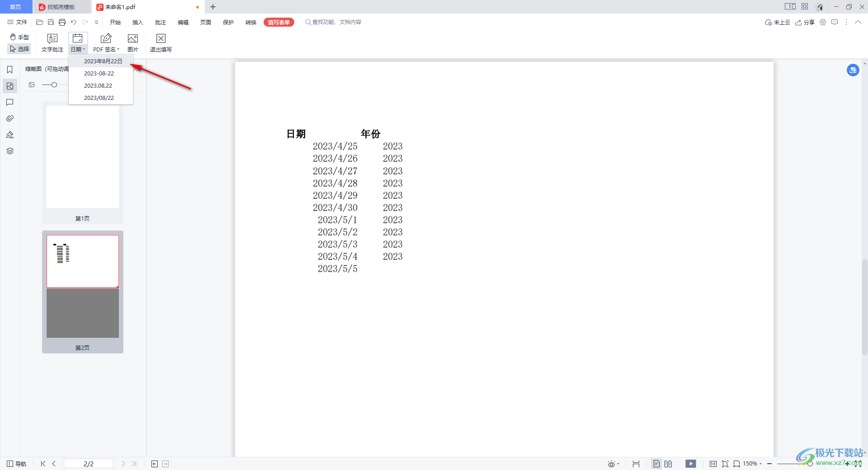Open the 转换 ribbon tab
Image resolution: width=868 pixels, height=470 pixels.
tap(251, 22)
